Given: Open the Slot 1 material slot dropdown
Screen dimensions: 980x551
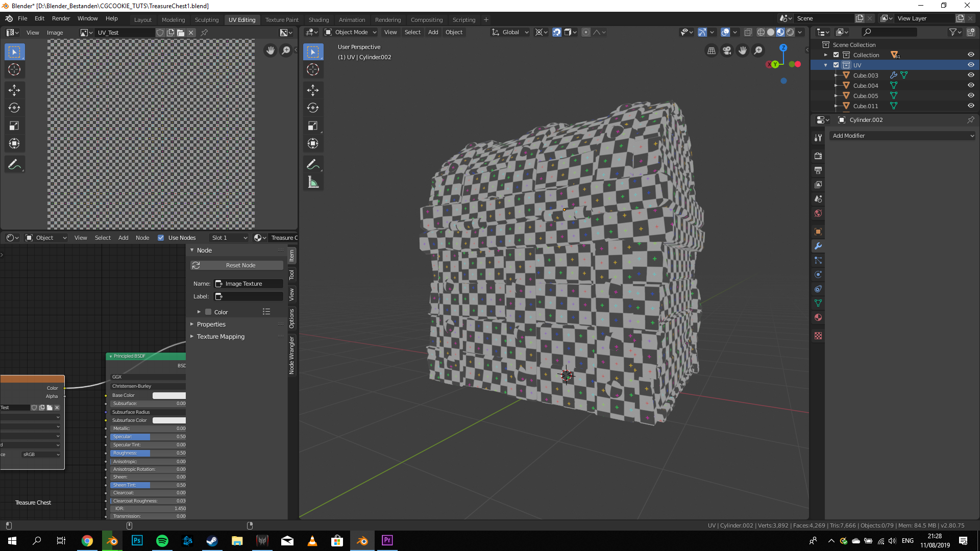Looking at the screenshot, I should (229, 238).
